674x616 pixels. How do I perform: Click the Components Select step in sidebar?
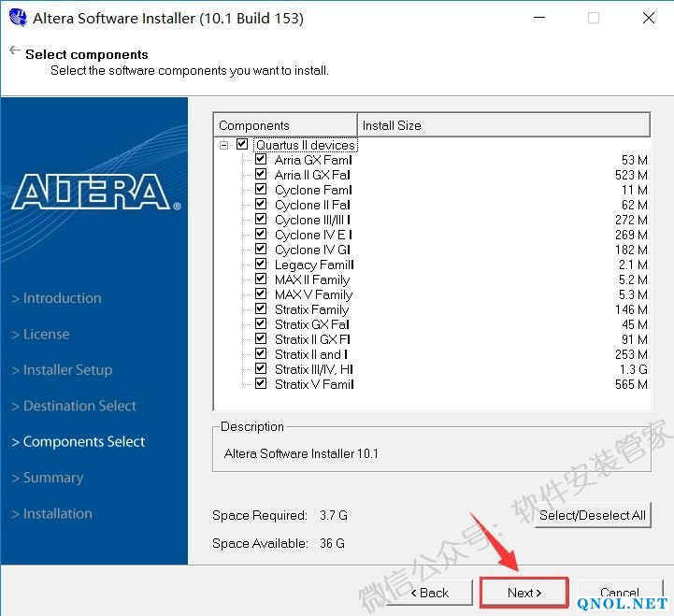coord(84,442)
